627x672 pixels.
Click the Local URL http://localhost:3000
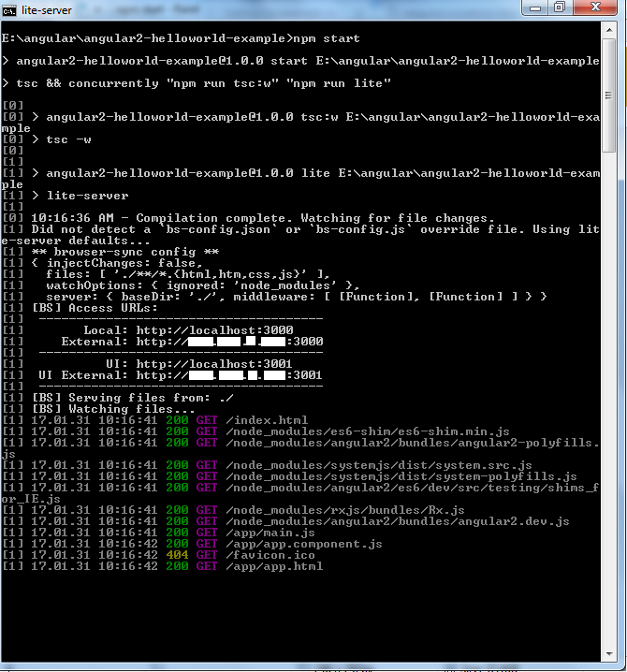214,330
